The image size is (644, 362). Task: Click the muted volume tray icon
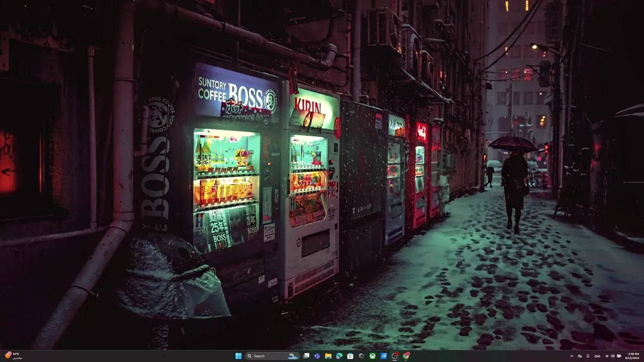pos(612,356)
